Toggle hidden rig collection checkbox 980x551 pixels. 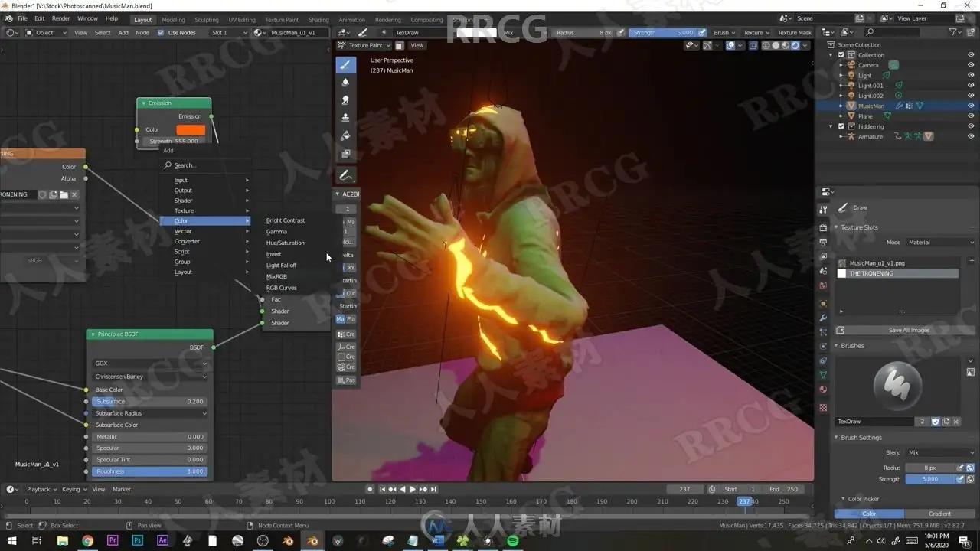coord(841,126)
